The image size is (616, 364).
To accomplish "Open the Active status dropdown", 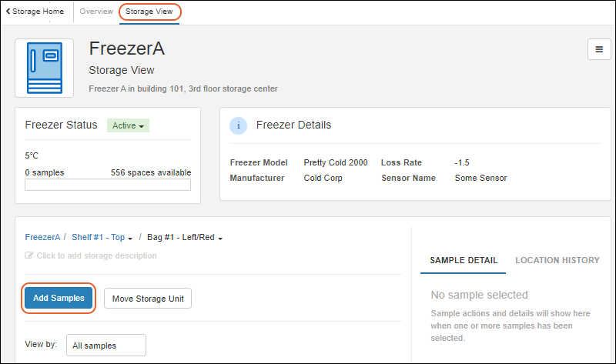I will 128,125.
